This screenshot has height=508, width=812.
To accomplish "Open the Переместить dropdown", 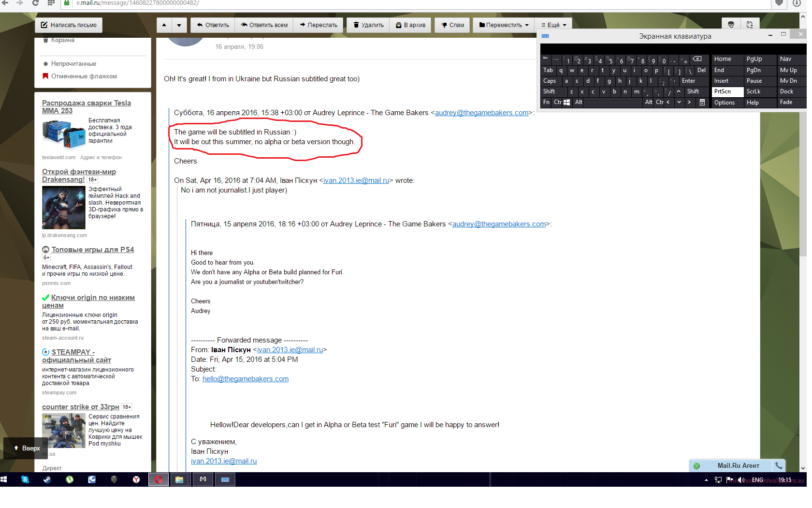I will [504, 25].
